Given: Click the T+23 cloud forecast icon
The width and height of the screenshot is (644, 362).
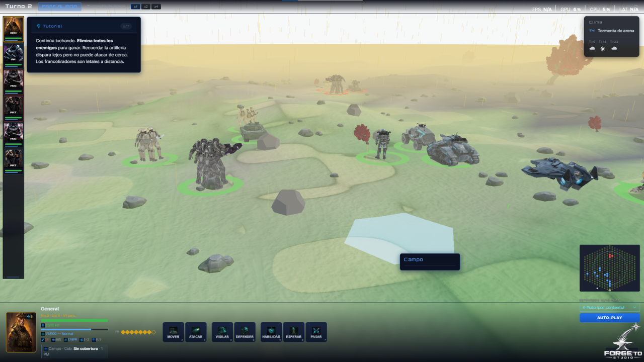Looking at the screenshot, I should click(614, 48).
